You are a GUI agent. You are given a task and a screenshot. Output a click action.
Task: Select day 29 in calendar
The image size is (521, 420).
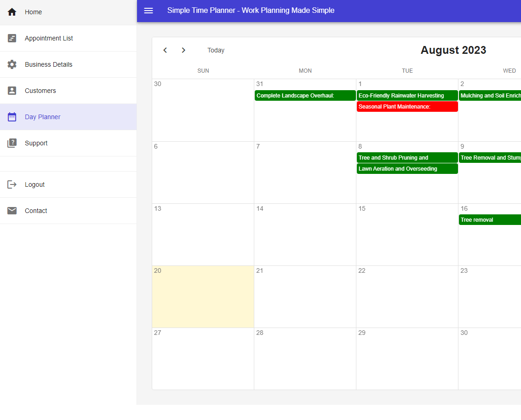[407, 359]
